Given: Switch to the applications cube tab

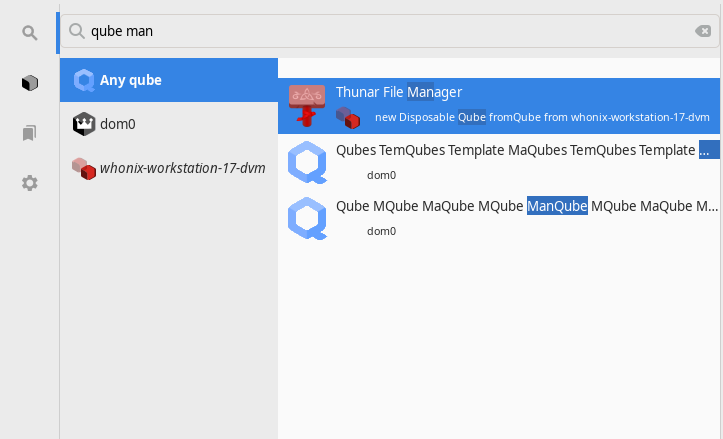Looking at the screenshot, I should click(x=30, y=83).
